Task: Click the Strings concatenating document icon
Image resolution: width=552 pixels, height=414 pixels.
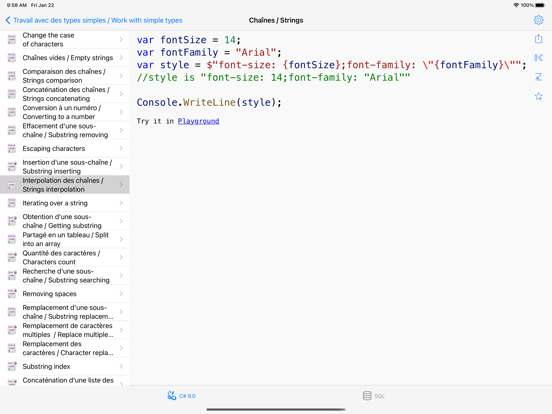Action: tap(12, 94)
